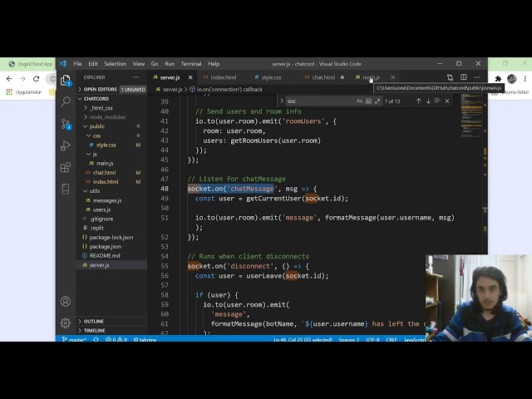The width and height of the screenshot is (532, 399).
Task: Go to previous match in find widget
Action: [419, 101]
